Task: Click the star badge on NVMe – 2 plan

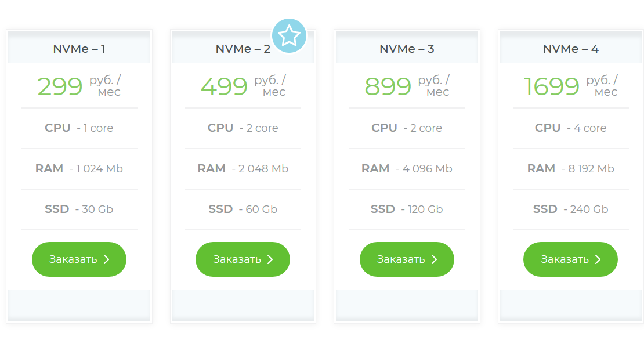Action: coord(290,35)
